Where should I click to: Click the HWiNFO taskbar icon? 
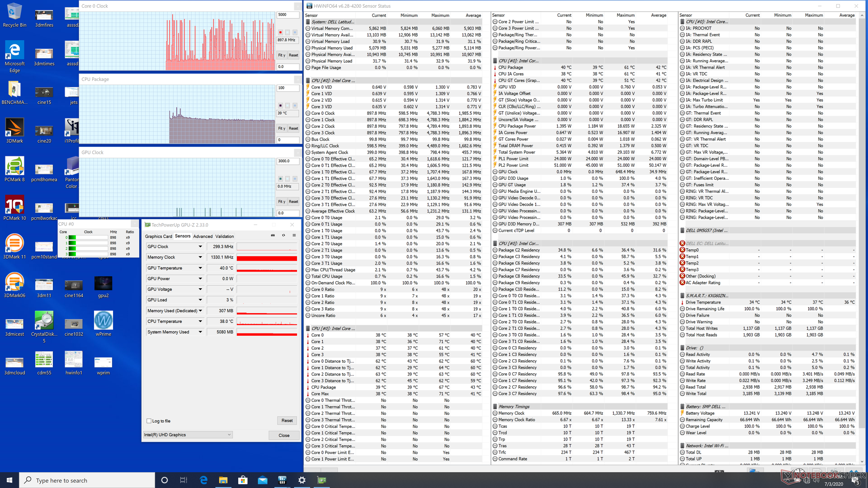(x=282, y=480)
